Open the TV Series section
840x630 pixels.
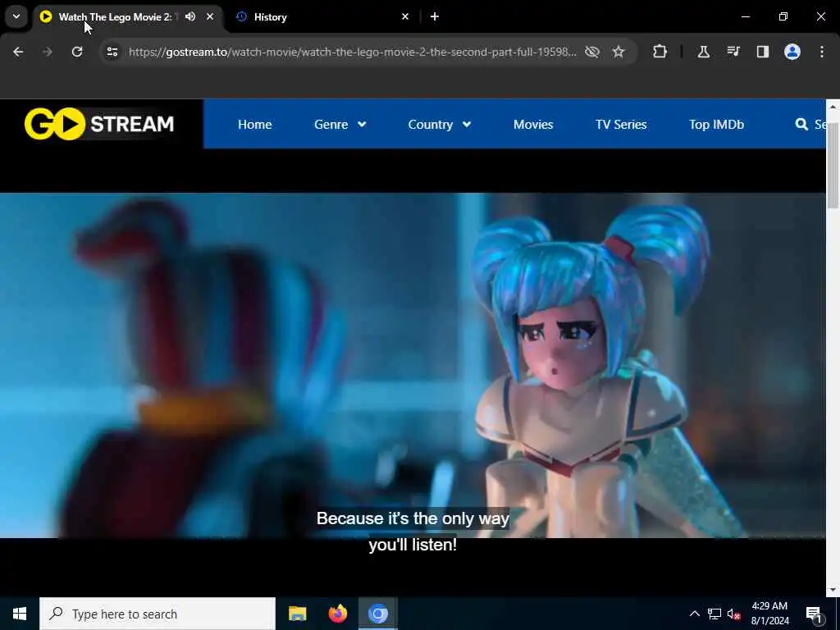pos(621,125)
